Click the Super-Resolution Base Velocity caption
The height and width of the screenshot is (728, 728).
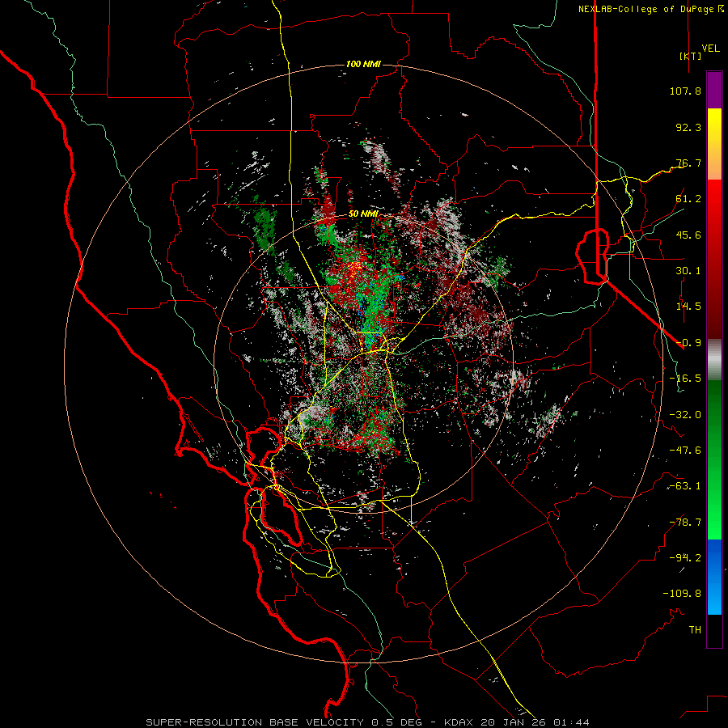[368, 722]
